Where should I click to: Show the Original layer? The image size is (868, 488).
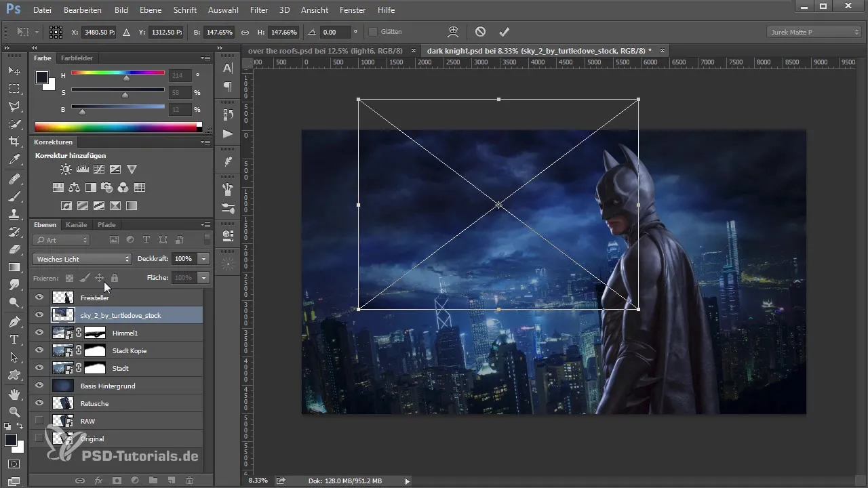click(39, 439)
